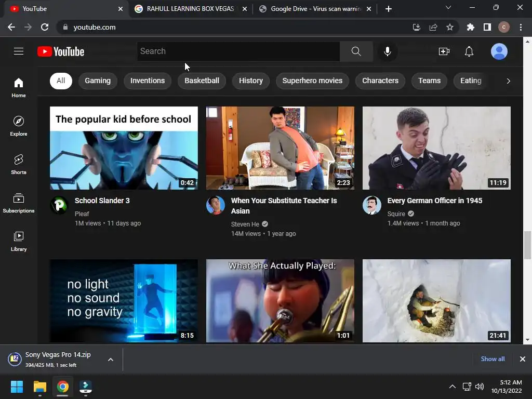532x399 pixels.
Task: Click the browser back arrow
Action: [x=11, y=27]
